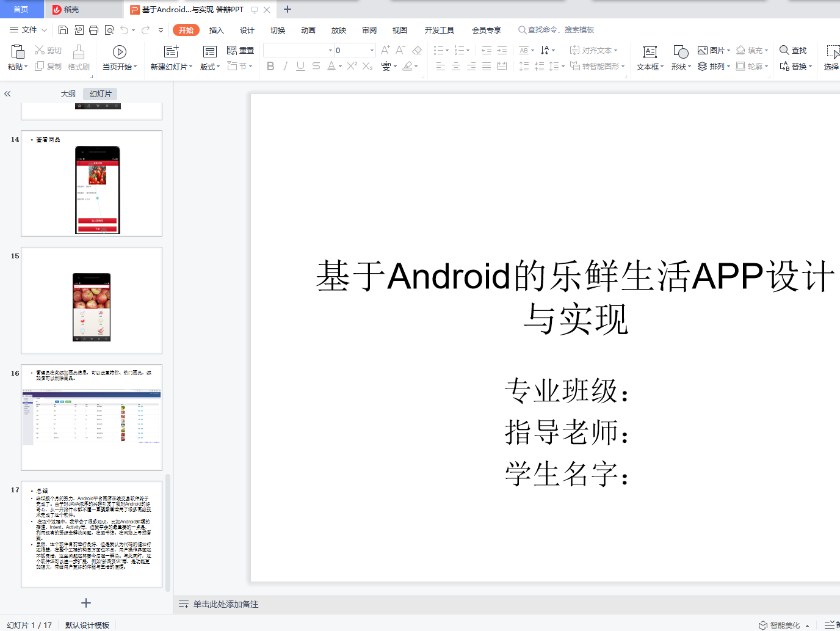Click the Print icon
The height and width of the screenshot is (631, 840).
[93, 30]
